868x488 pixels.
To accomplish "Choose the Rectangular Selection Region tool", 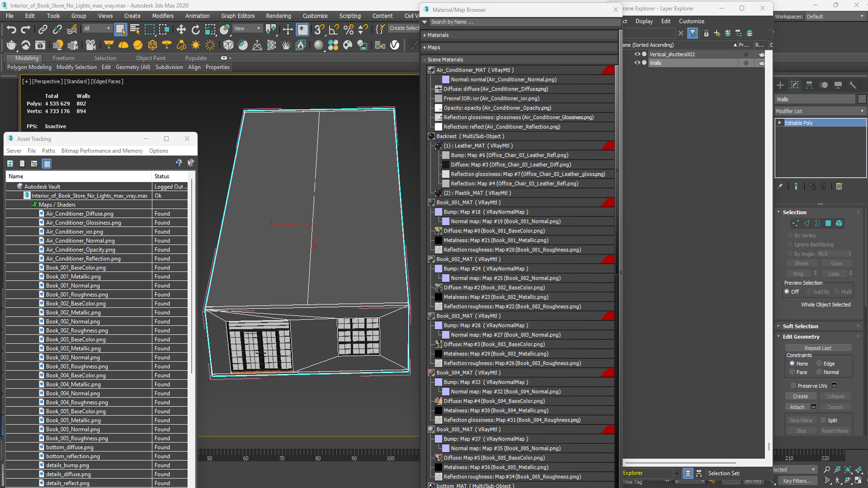I will tap(149, 30).
